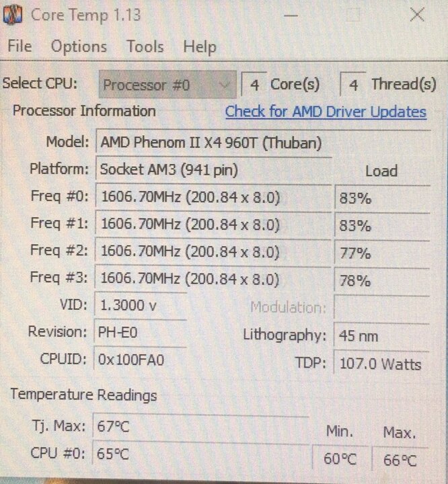Click the empty Modulation field
Screen dimensions: 448x484
(381, 308)
